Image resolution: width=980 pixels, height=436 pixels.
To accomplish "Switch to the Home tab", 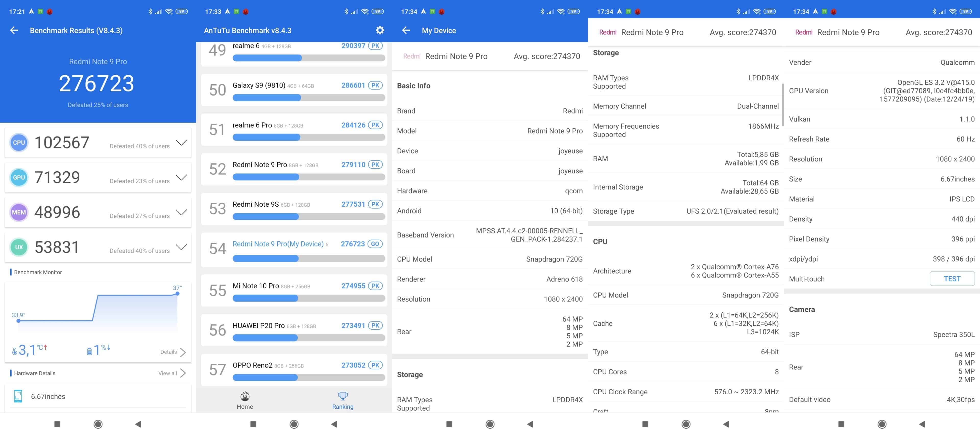I will pyautogui.click(x=245, y=400).
